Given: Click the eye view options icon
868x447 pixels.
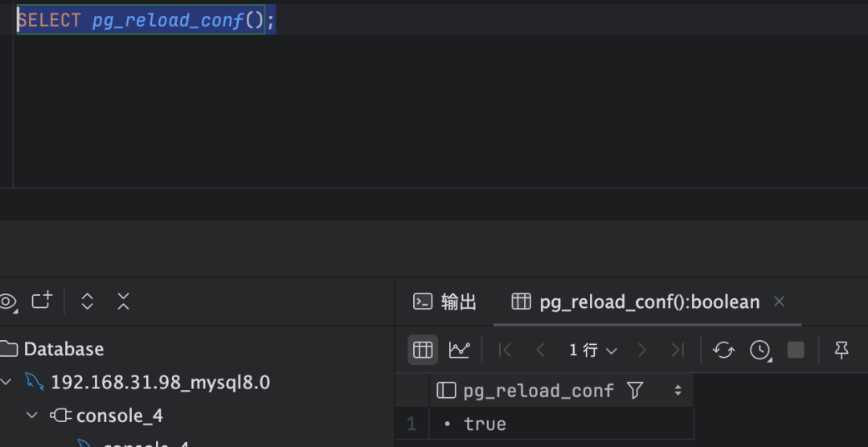Looking at the screenshot, I should pyautogui.click(x=8, y=301).
